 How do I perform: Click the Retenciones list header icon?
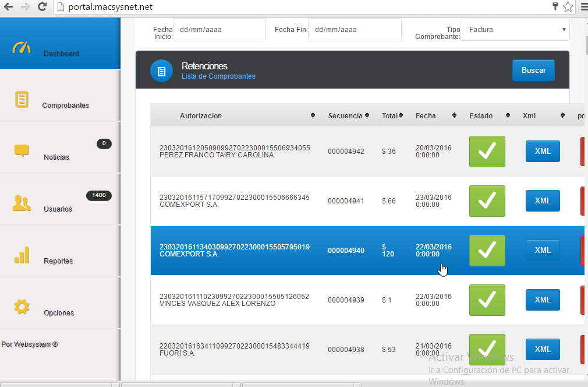click(x=161, y=71)
